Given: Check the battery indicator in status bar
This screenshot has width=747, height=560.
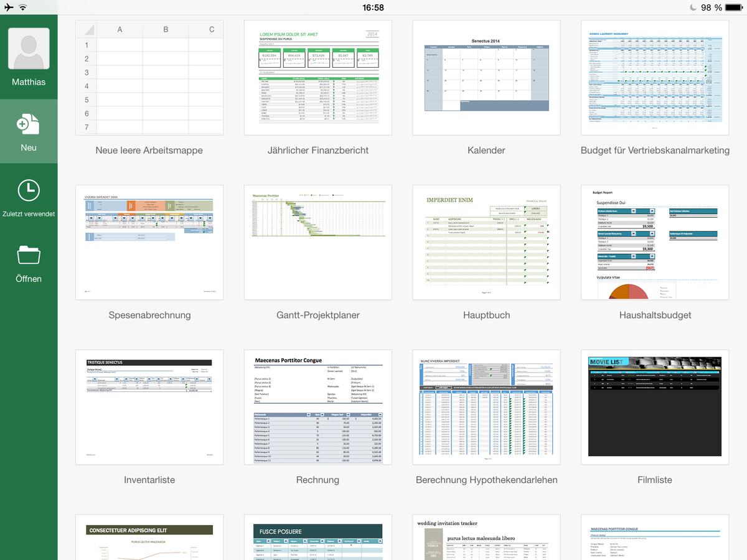Looking at the screenshot, I should tap(733, 7).
